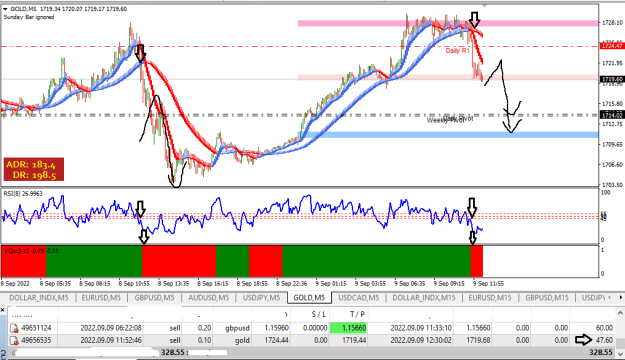Screen dimensions: 625x360
Task: Switch to the USDJPY,M5 chart tab
Action: click(x=261, y=298)
